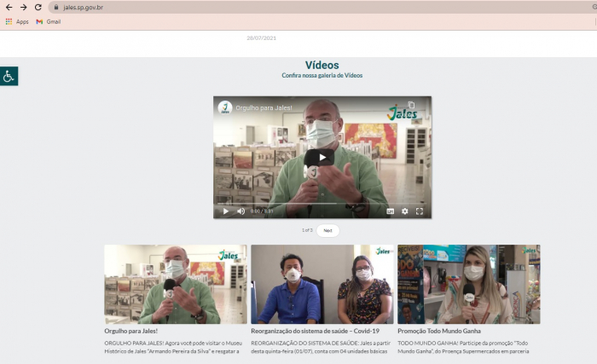Enter fullscreen mode on the video

pos(420,211)
